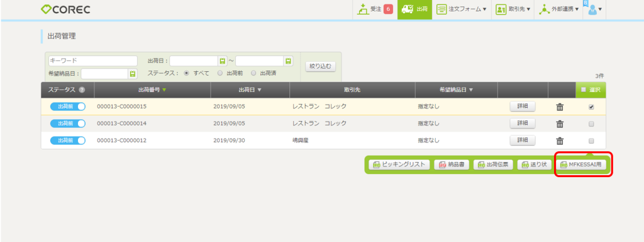Select the 出荷前 status radio

tap(219, 73)
